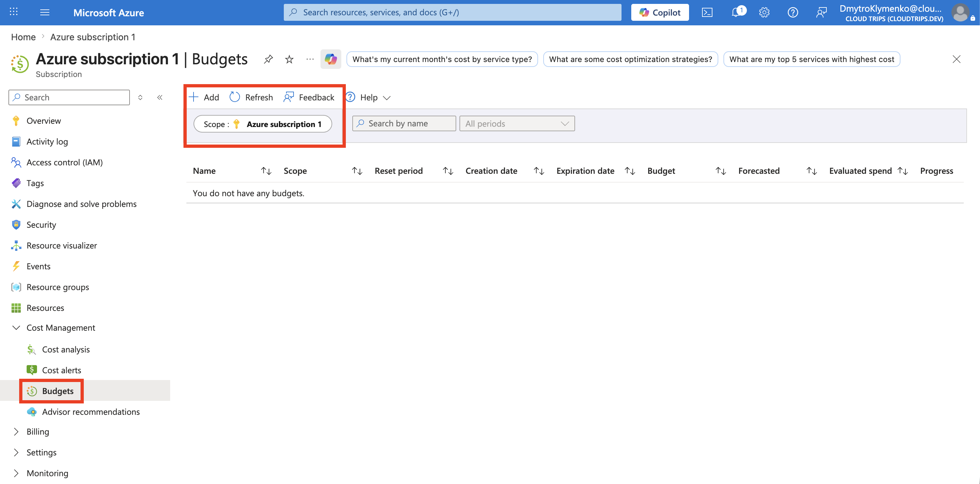
Task: Collapse the sidebar with double chevron
Action: 160,97
